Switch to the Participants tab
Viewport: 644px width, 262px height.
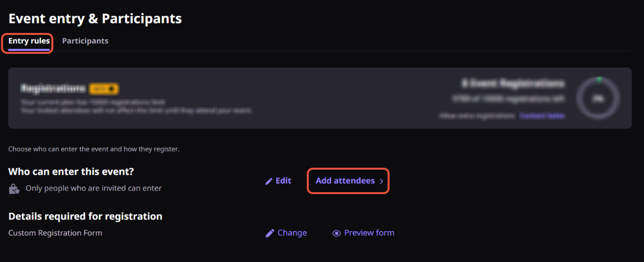(85, 41)
